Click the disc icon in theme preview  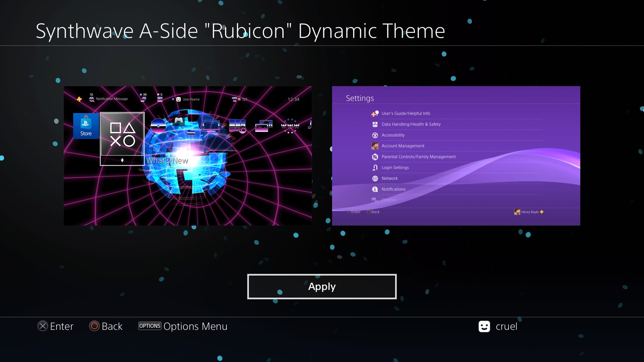coord(158,126)
